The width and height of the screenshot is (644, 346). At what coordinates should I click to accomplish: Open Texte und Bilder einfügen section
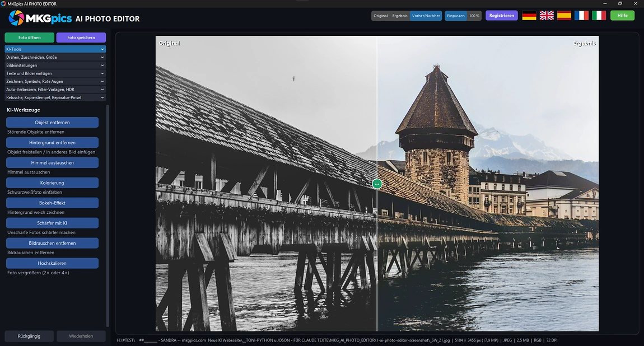click(x=55, y=73)
